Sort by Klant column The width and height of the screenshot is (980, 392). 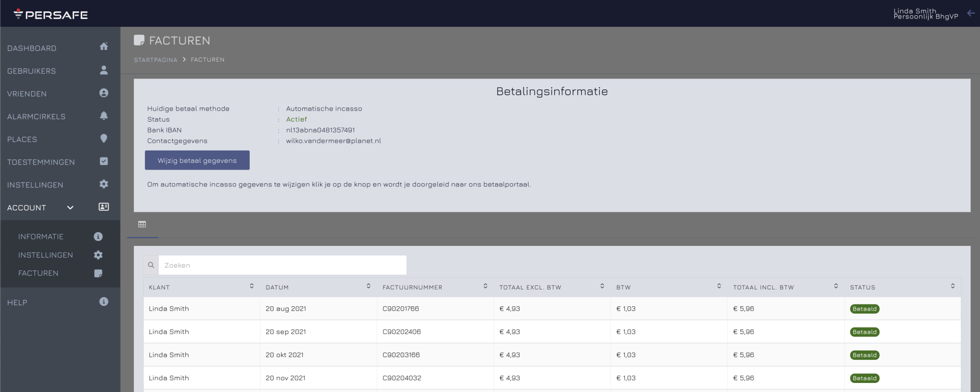252,286
